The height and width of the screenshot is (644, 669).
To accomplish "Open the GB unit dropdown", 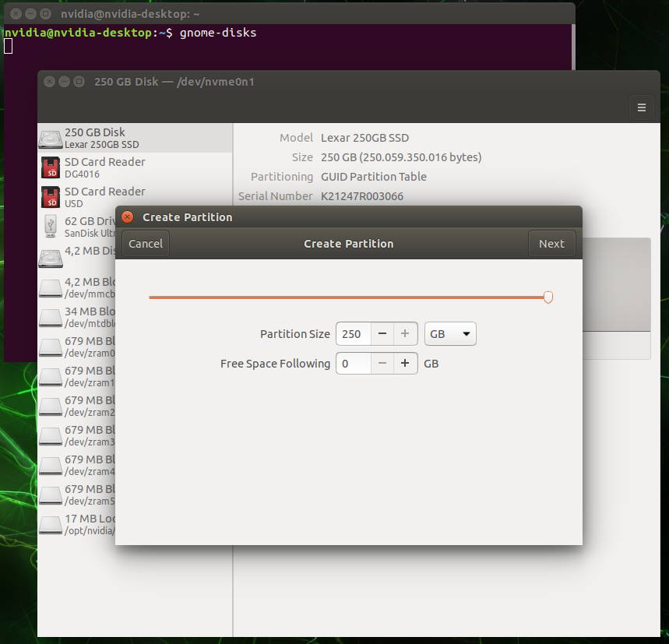I will tap(450, 334).
